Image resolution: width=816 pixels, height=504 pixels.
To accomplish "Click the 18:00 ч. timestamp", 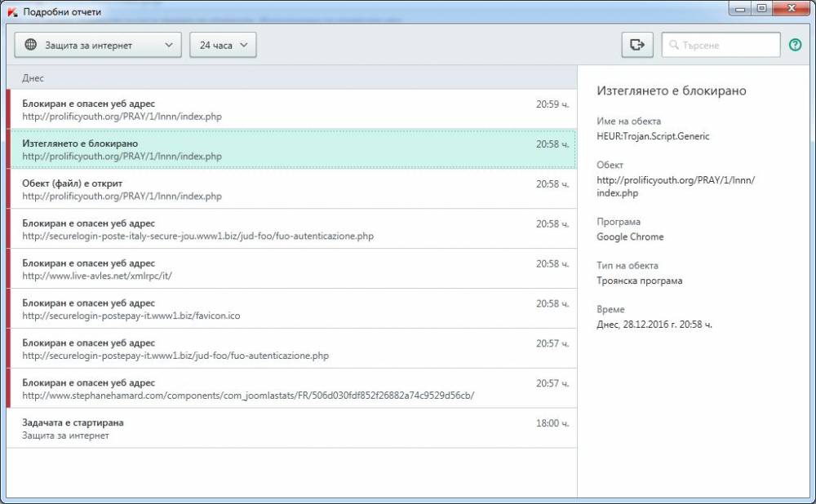I will 552,423.
